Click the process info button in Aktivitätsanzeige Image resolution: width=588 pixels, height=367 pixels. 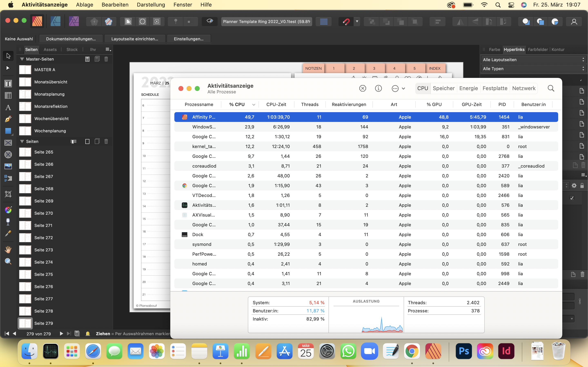click(x=378, y=88)
